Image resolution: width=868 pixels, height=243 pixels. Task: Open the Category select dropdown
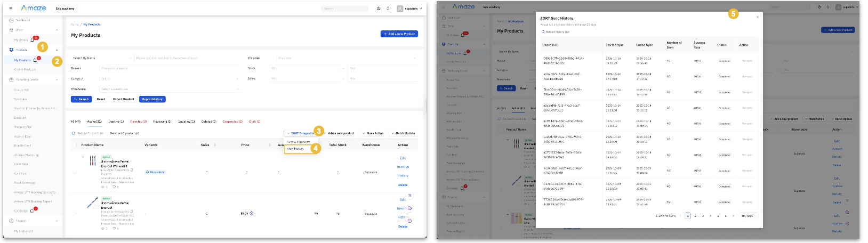[171, 78]
